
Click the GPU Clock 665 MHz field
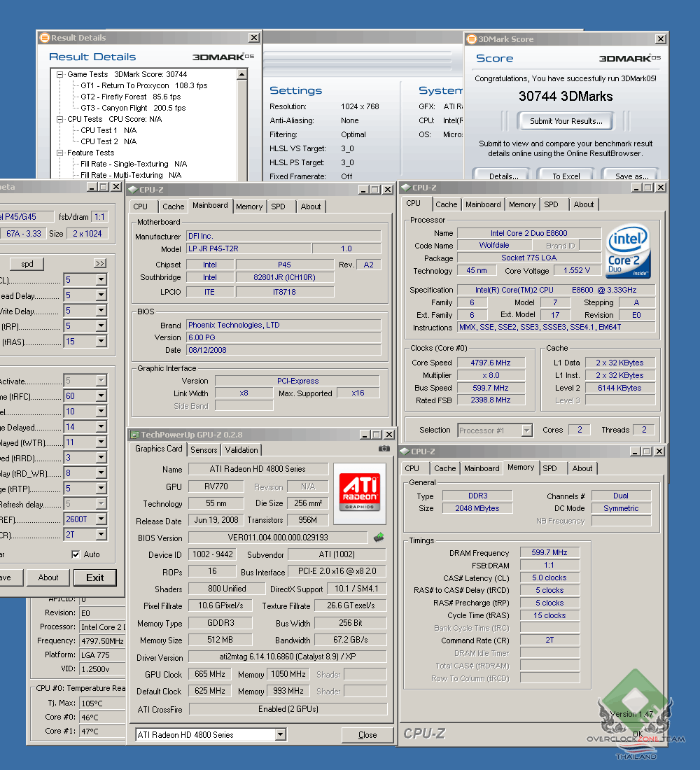(x=210, y=674)
